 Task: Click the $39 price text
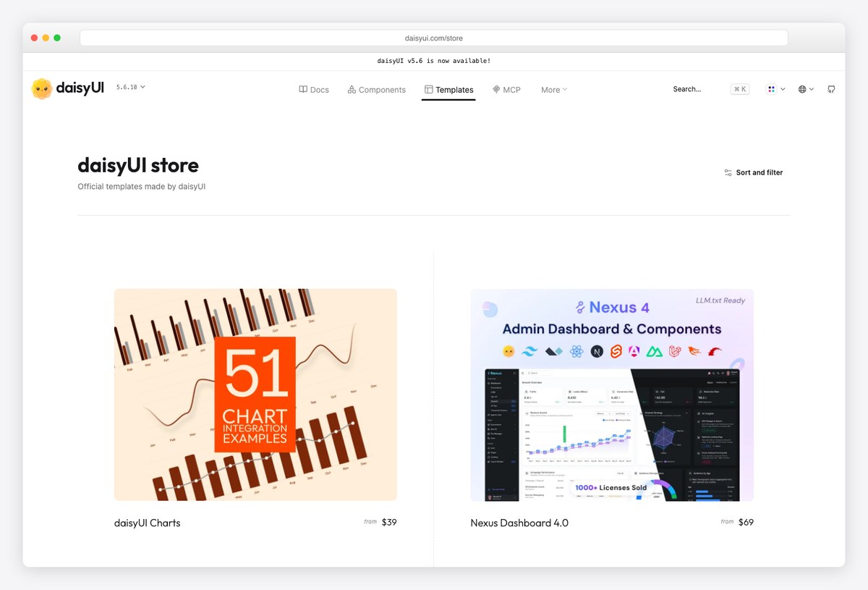[389, 522]
